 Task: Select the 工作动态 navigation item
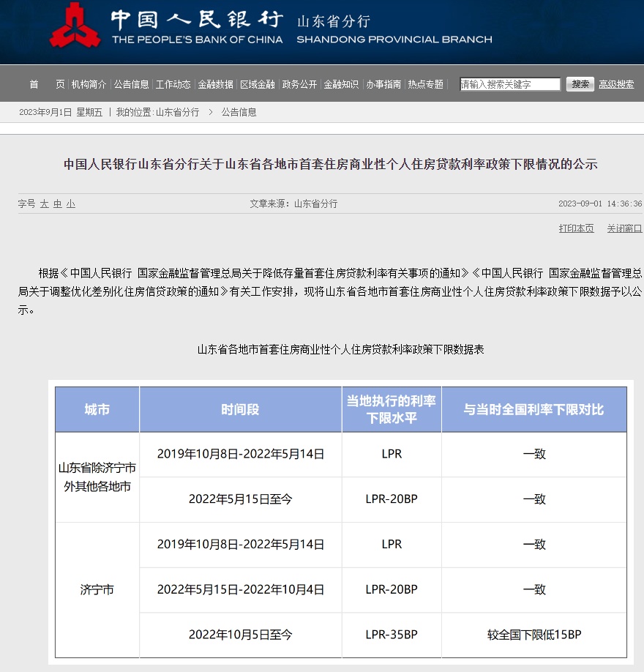173,84
